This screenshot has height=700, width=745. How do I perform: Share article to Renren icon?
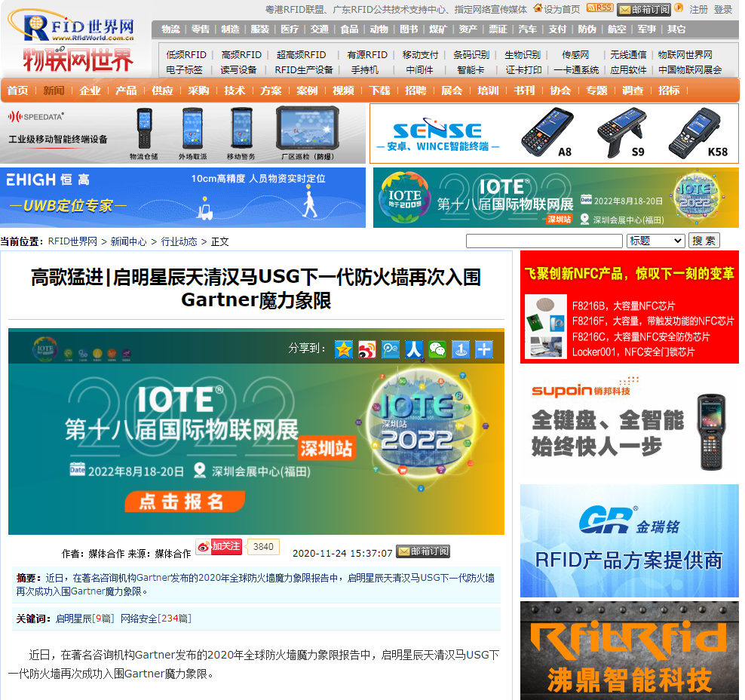pyautogui.click(x=414, y=348)
